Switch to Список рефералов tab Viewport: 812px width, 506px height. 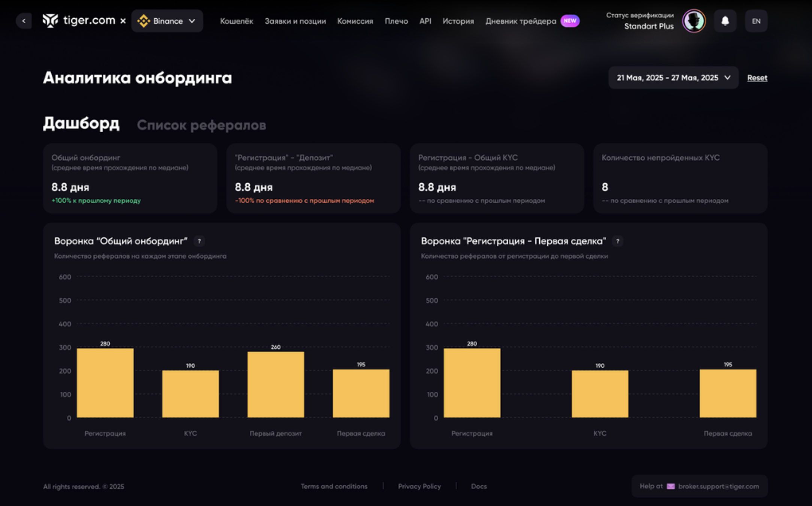tap(201, 125)
